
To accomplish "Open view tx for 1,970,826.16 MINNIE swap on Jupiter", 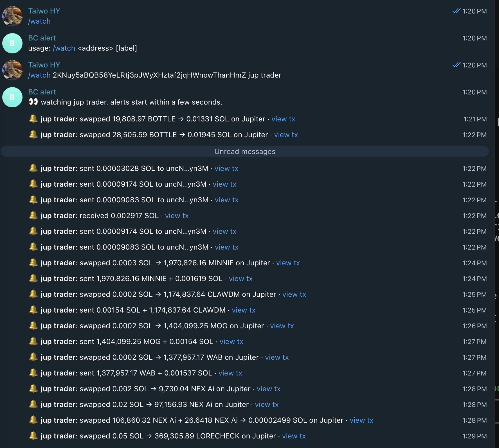I will click(x=288, y=263).
